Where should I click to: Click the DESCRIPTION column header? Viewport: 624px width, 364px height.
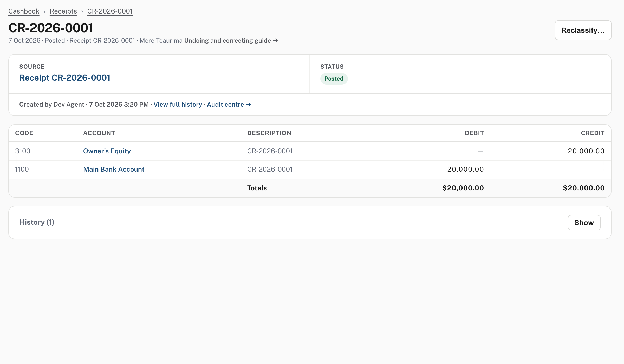point(269,133)
